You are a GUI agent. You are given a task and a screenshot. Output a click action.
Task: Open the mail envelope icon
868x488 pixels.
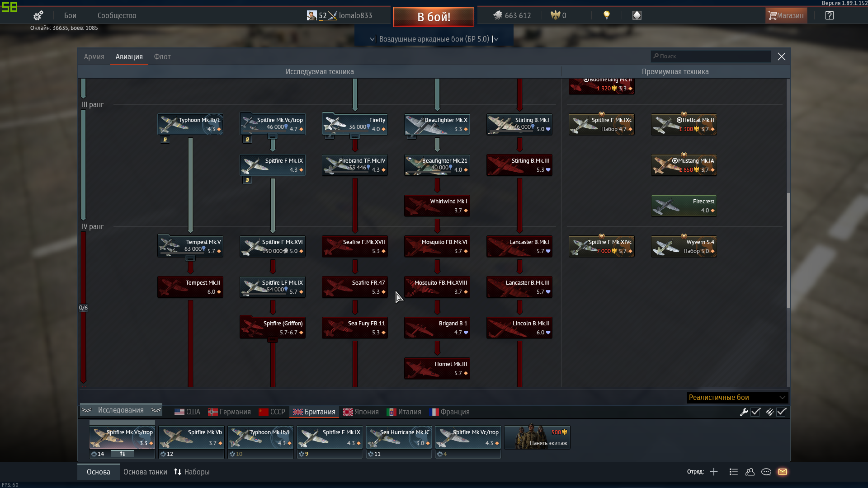point(783,472)
